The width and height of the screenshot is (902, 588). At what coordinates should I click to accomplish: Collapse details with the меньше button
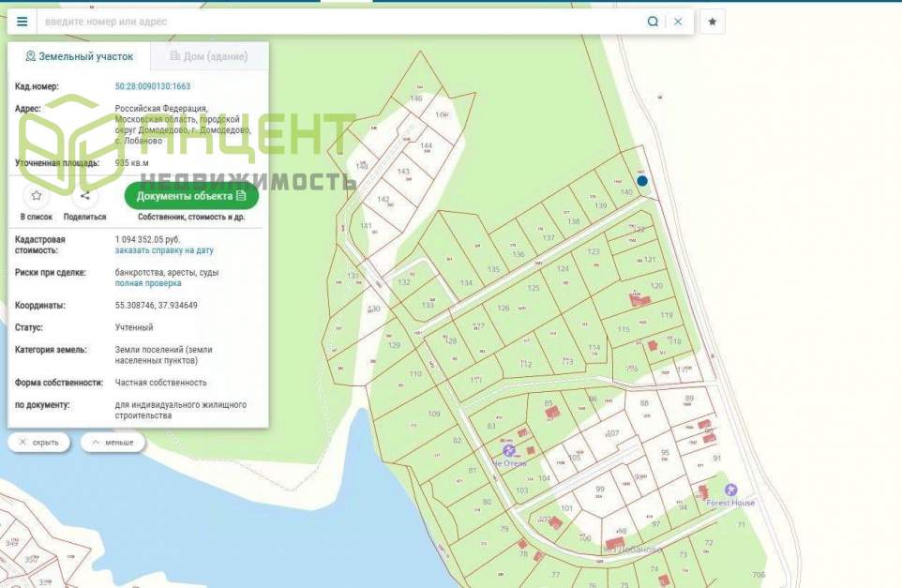[113, 442]
